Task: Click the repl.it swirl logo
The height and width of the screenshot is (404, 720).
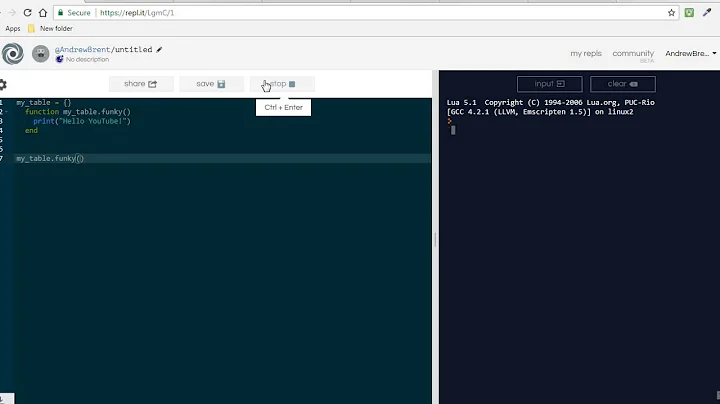Action: point(13,54)
